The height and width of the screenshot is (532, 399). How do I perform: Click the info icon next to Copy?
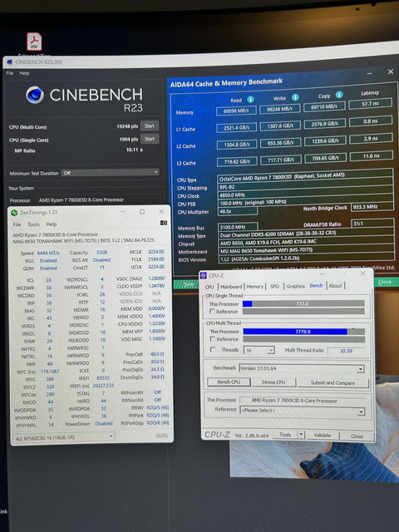(x=339, y=95)
